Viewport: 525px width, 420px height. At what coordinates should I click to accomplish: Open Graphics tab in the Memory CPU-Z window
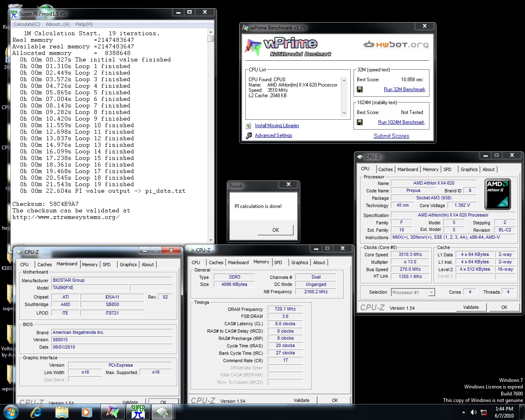[300, 262]
